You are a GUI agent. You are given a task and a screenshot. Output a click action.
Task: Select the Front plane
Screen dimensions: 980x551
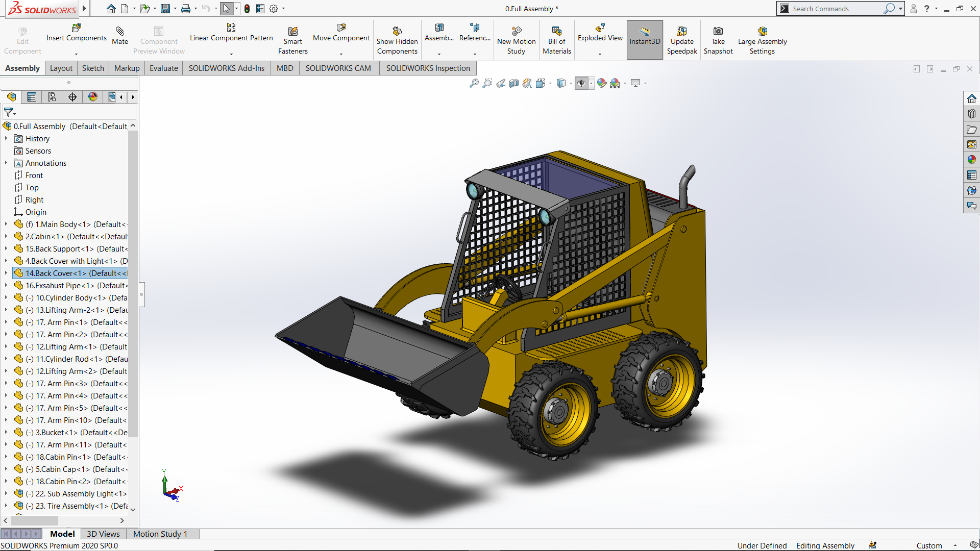[x=34, y=175]
